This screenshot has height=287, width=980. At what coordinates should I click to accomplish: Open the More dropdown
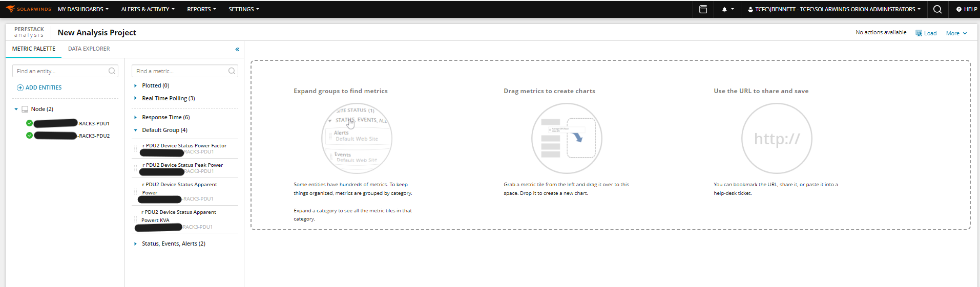(x=956, y=33)
